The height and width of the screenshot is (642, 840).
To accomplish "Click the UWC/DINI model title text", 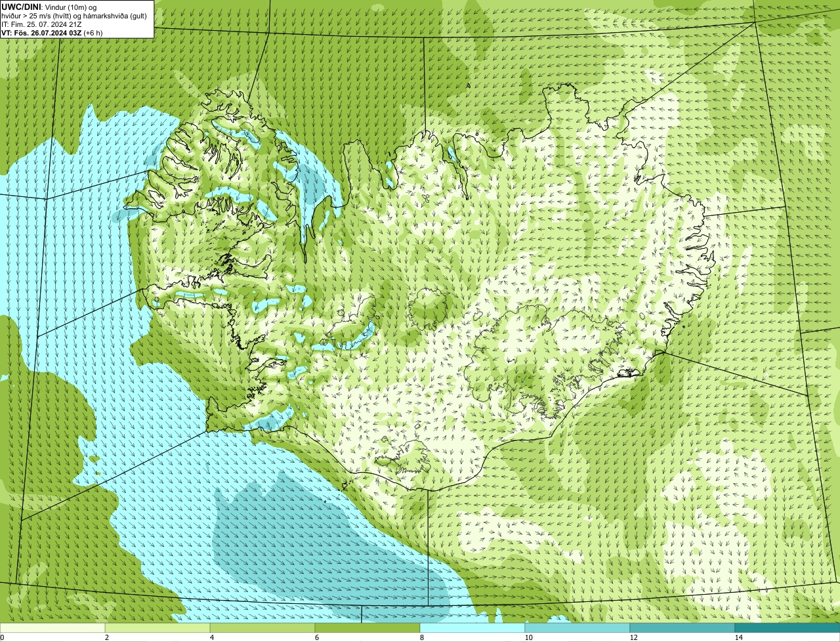I will 21,7.
